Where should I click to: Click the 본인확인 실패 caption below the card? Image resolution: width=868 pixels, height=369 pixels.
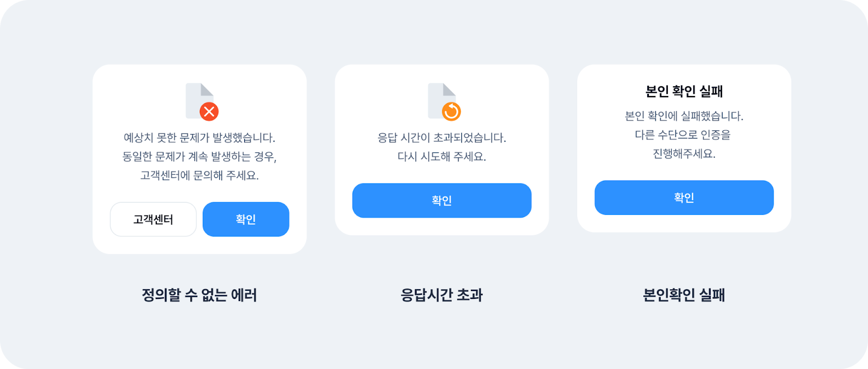pos(684,295)
